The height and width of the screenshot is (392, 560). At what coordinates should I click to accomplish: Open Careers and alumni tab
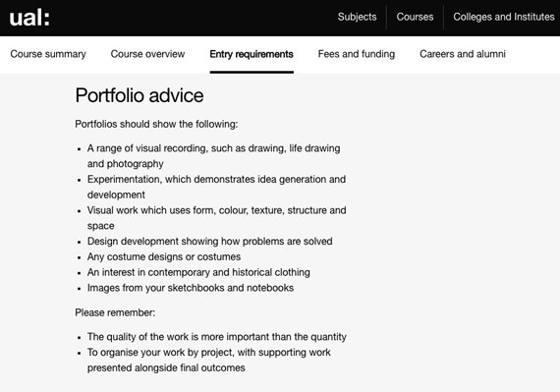pyautogui.click(x=463, y=54)
